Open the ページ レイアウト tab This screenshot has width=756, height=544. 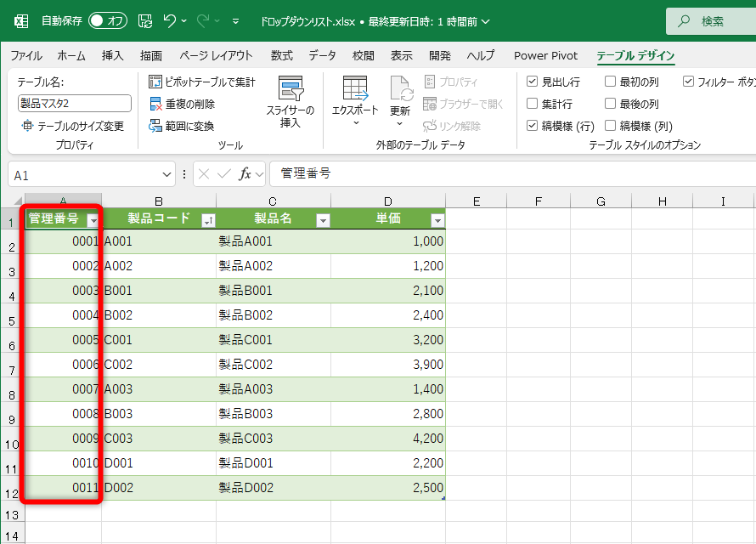pos(216,55)
